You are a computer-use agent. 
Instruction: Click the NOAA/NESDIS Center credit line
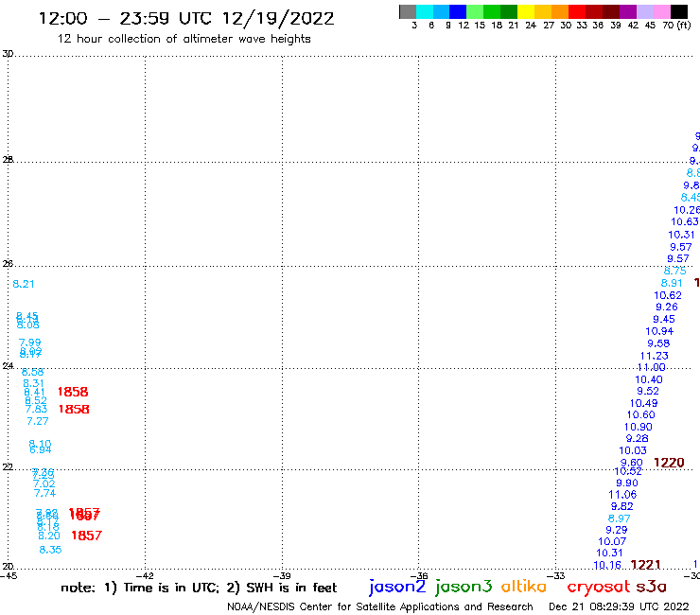pos(380,606)
